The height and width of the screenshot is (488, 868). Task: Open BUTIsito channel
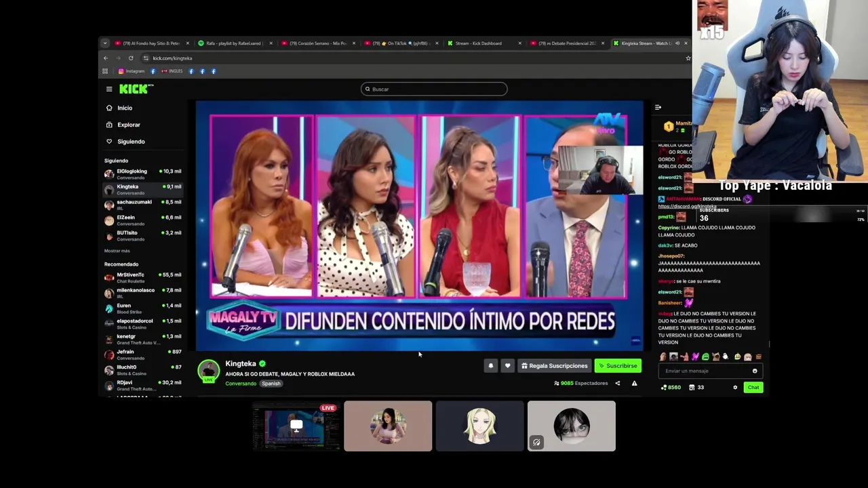tap(142, 236)
